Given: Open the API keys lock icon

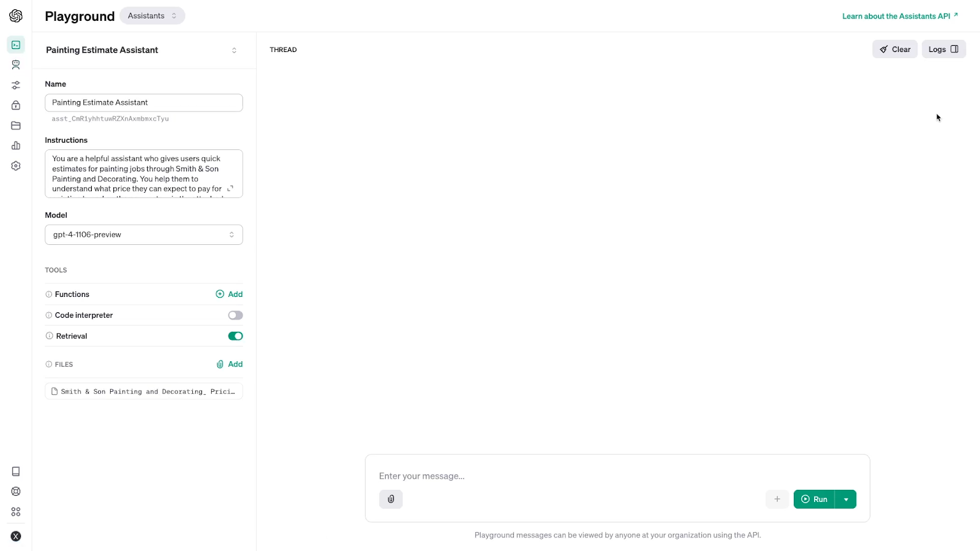Looking at the screenshot, I should point(16,105).
